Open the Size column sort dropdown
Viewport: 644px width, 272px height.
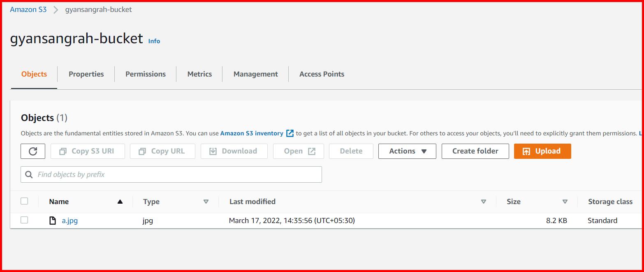(x=565, y=202)
